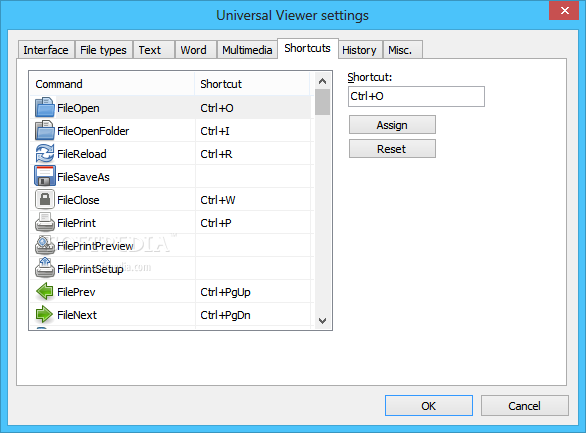Select the Shortcuts tab
Screen dimensions: 586x433
pos(308,48)
